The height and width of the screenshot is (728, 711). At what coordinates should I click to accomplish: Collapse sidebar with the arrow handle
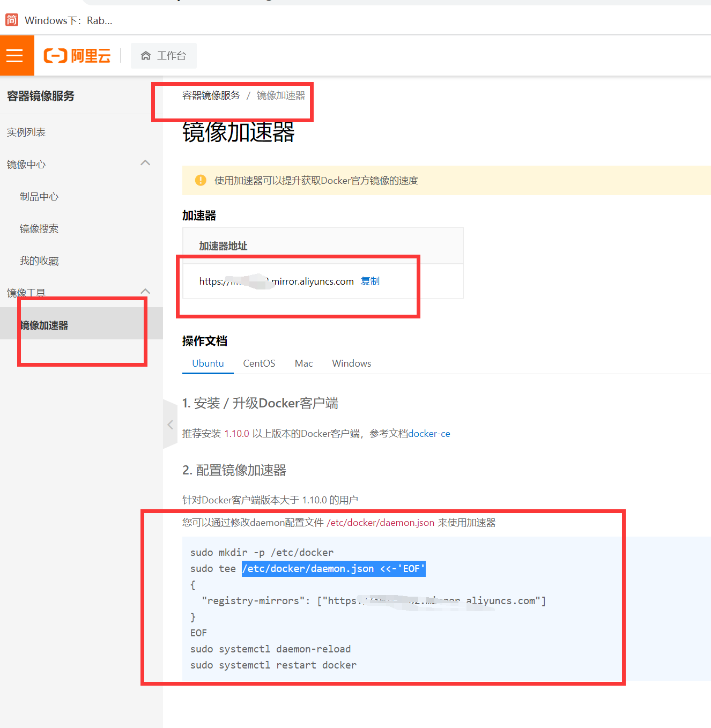tap(170, 425)
